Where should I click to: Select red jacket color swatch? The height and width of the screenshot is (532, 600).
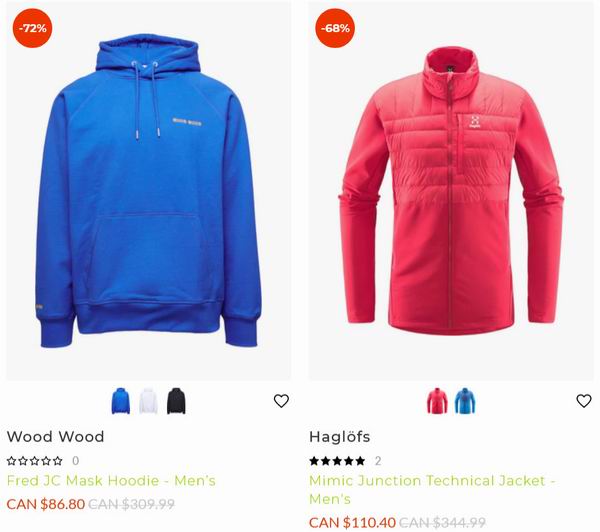click(437, 401)
